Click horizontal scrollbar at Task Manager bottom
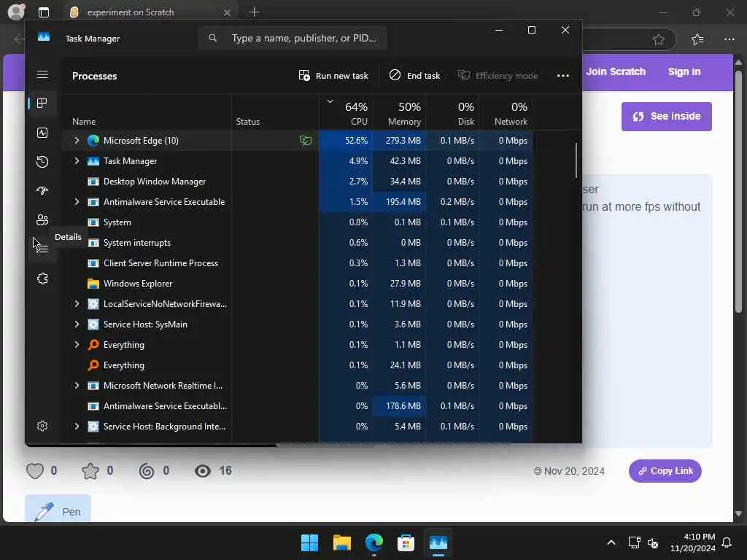This screenshot has height=560, width=747. [x=151, y=445]
